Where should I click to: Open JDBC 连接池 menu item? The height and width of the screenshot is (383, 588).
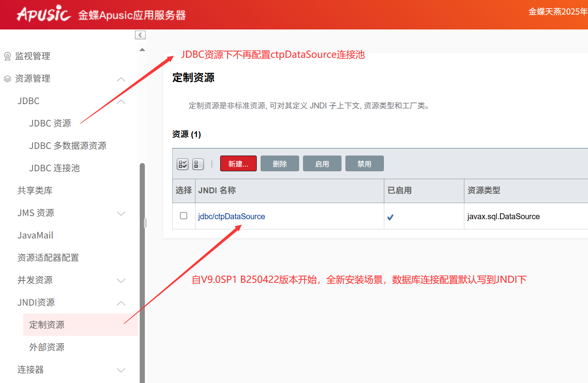coord(55,168)
